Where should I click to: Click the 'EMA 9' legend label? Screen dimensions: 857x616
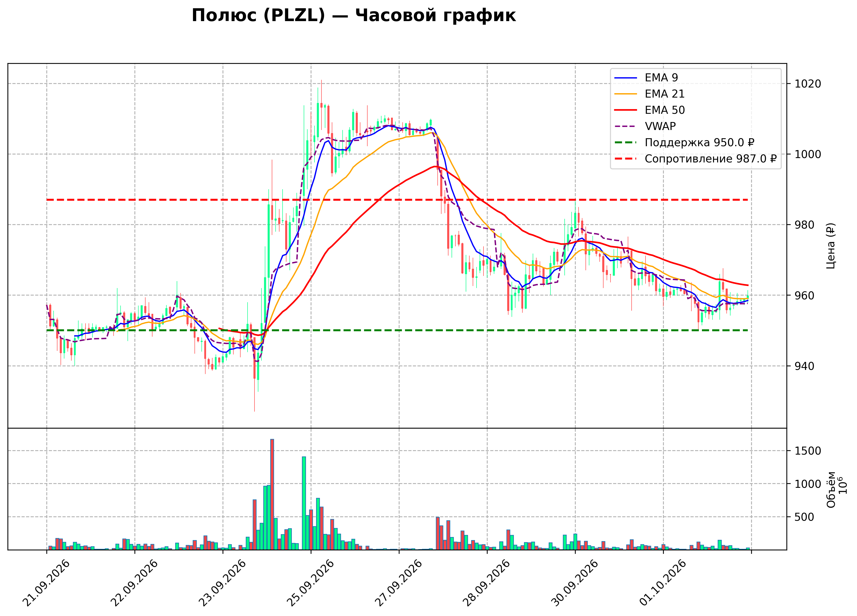pos(661,78)
